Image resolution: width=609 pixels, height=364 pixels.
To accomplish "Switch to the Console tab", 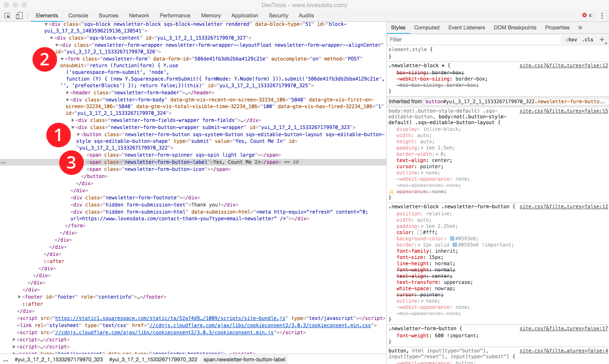I will tap(78, 15).
